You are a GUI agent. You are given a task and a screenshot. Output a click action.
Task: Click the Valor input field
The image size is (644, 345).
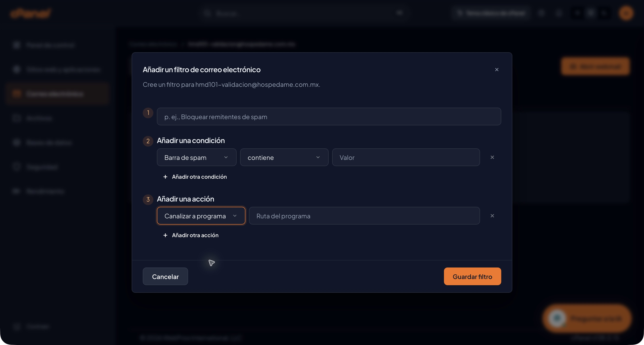(x=406, y=157)
